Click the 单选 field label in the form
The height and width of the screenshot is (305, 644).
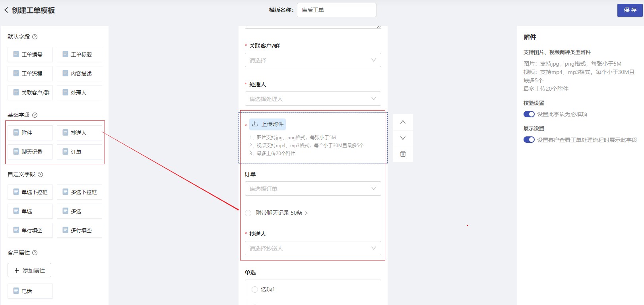pos(250,272)
